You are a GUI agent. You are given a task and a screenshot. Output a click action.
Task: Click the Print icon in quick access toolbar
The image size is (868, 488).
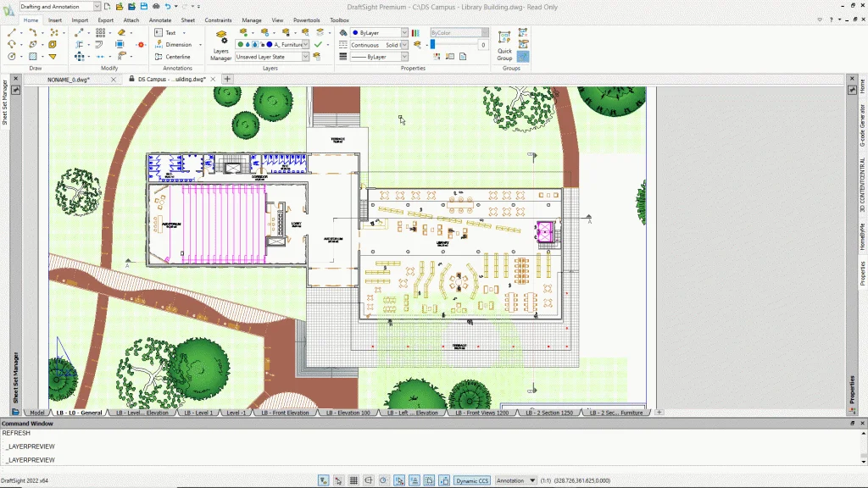tap(155, 7)
